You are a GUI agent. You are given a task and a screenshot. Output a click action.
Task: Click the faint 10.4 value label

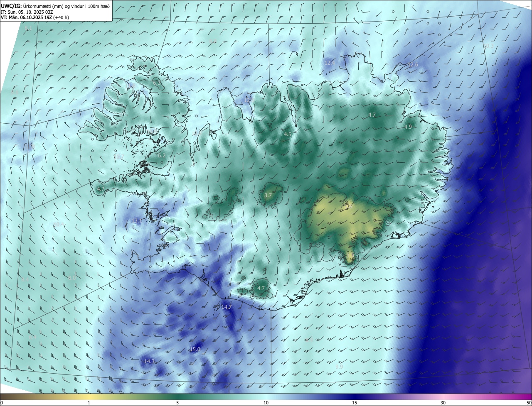click(x=59, y=224)
